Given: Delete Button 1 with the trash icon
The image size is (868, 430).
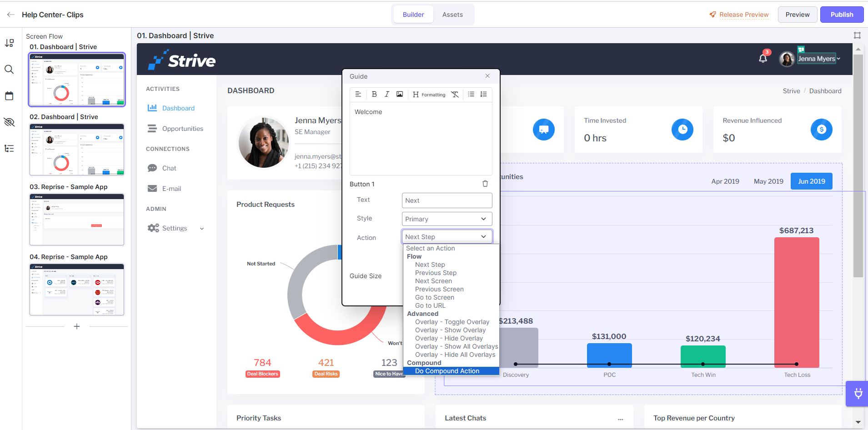Looking at the screenshot, I should tap(485, 184).
